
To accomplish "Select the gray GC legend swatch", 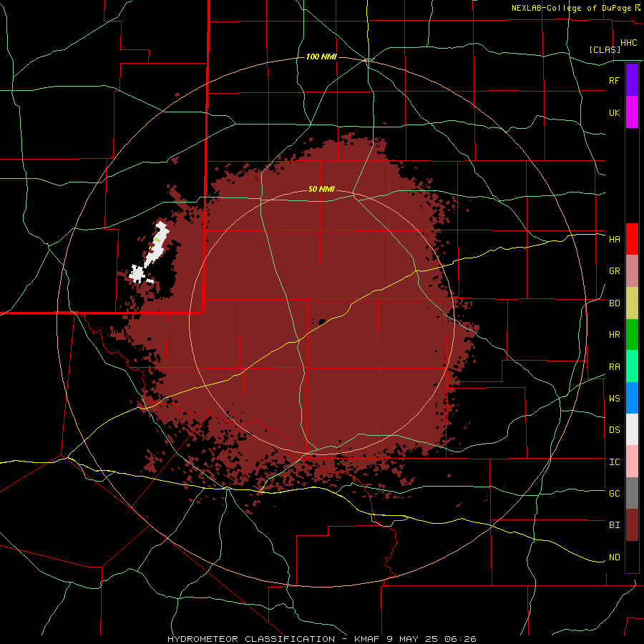I will [x=632, y=493].
